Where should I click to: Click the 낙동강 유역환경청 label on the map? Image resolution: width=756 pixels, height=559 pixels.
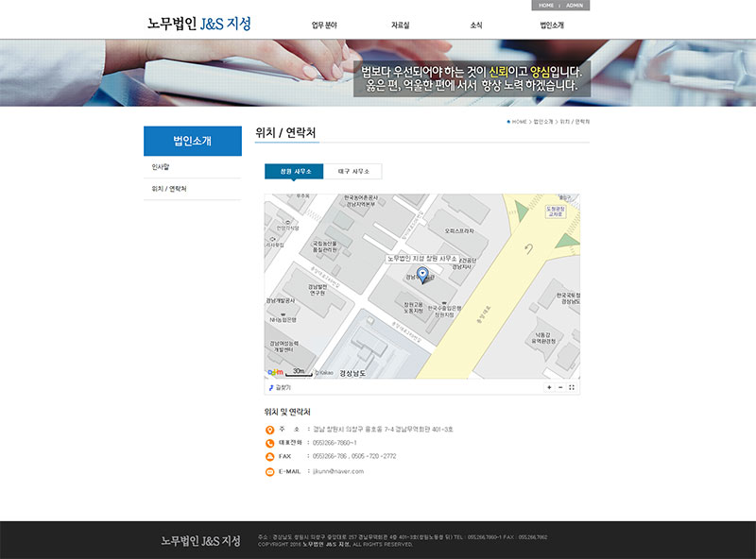[543, 338]
